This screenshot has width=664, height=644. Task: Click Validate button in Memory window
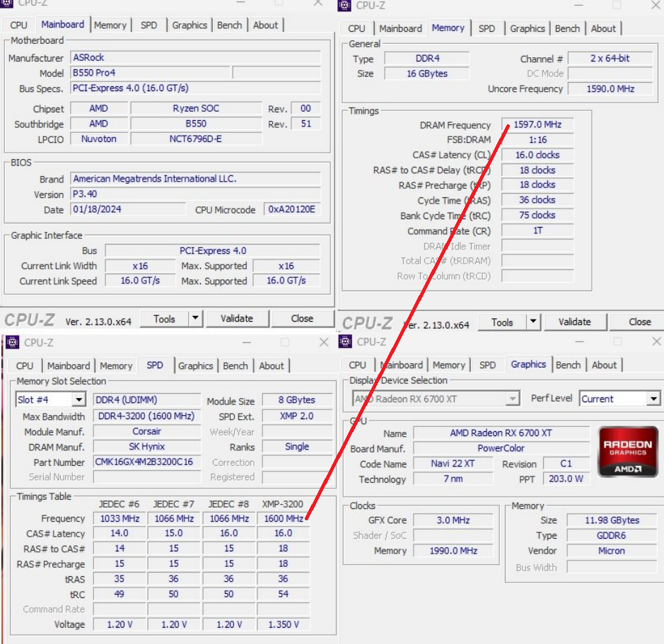[x=575, y=322]
